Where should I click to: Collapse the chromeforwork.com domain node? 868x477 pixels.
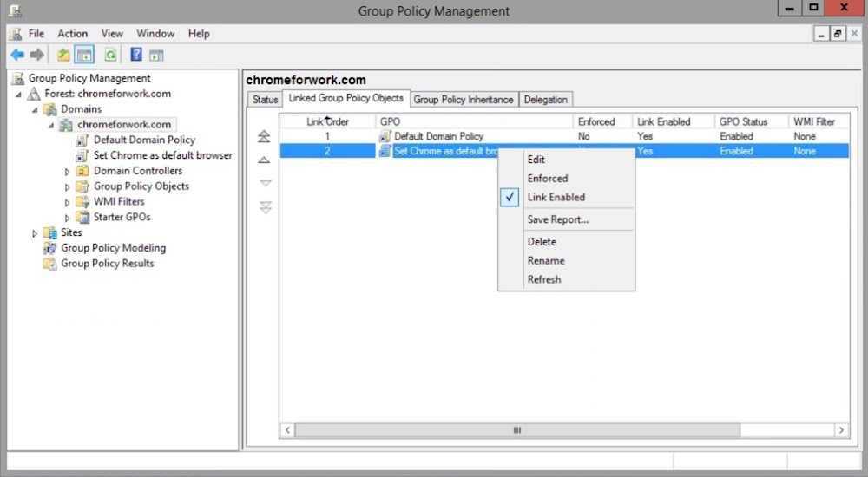click(51, 126)
